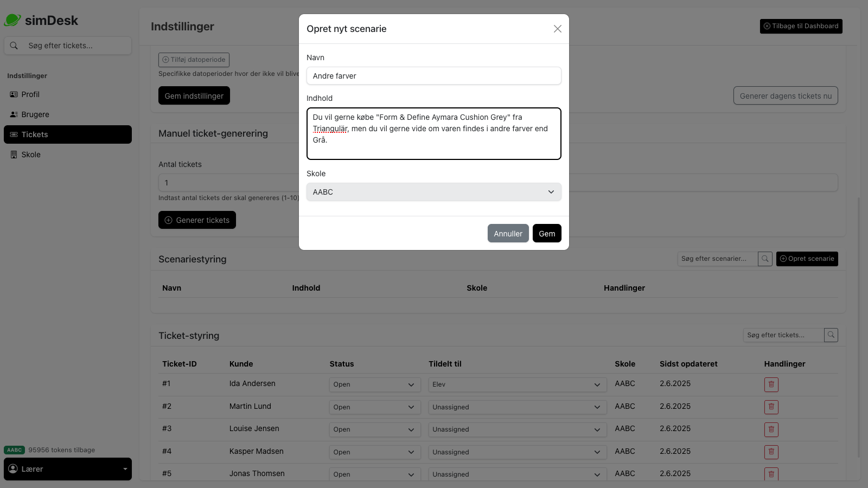Open the status dropdown for Martin Lund
The image size is (868, 488).
pos(374,407)
